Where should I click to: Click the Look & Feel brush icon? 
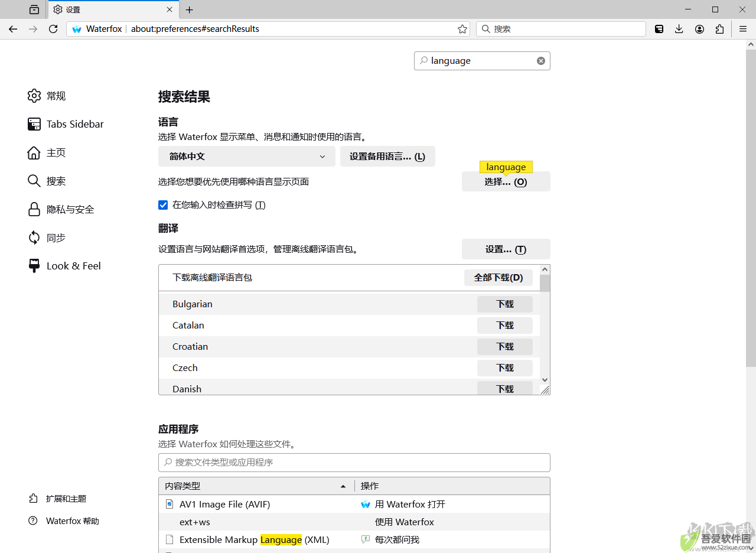point(34,266)
